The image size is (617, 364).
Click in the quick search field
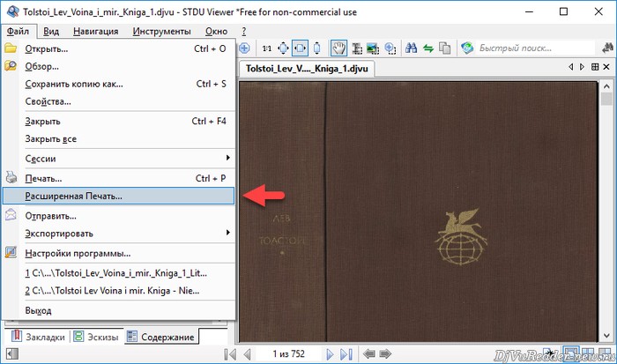(535, 48)
